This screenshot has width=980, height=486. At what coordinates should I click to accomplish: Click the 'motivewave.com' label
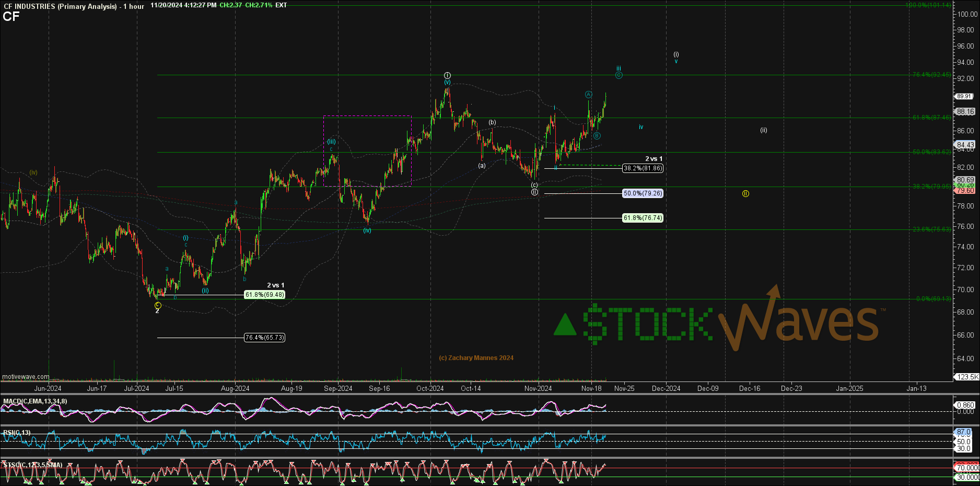click(26, 377)
